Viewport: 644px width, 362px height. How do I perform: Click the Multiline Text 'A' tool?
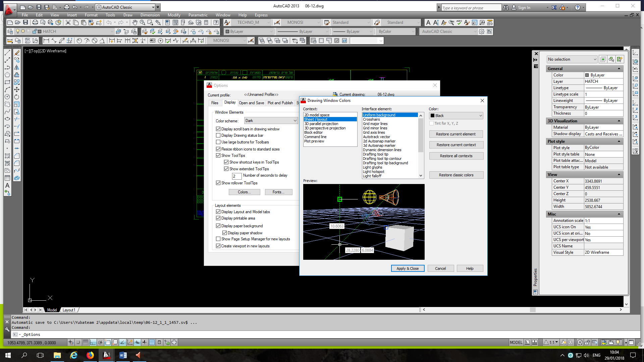[7, 185]
